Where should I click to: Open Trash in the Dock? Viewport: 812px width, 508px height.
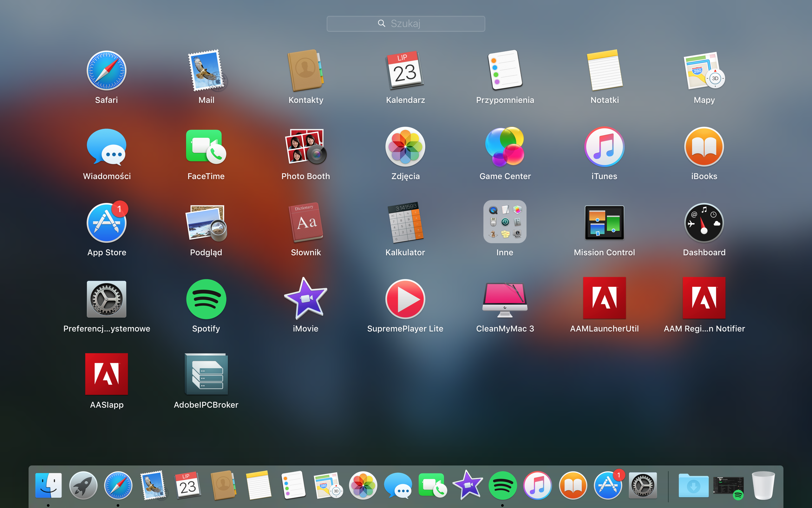click(763, 485)
